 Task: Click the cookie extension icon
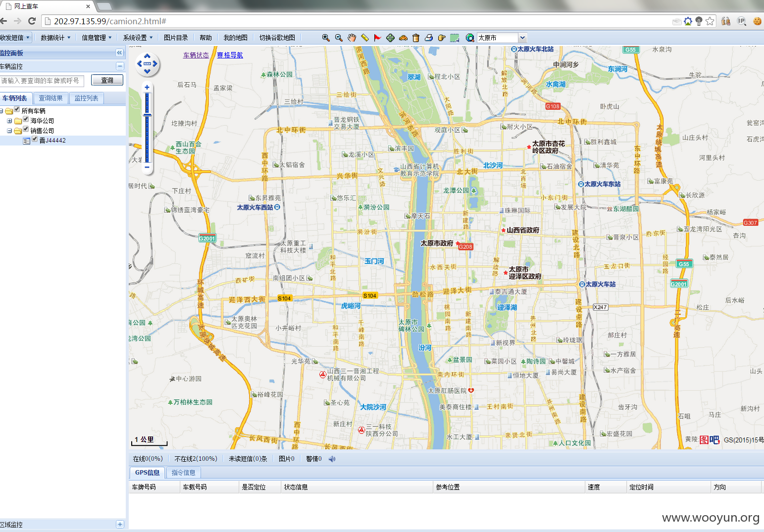(757, 21)
